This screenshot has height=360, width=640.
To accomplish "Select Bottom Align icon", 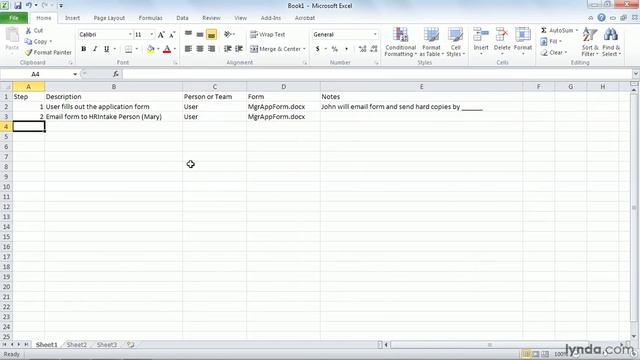I will tap(211, 35).
